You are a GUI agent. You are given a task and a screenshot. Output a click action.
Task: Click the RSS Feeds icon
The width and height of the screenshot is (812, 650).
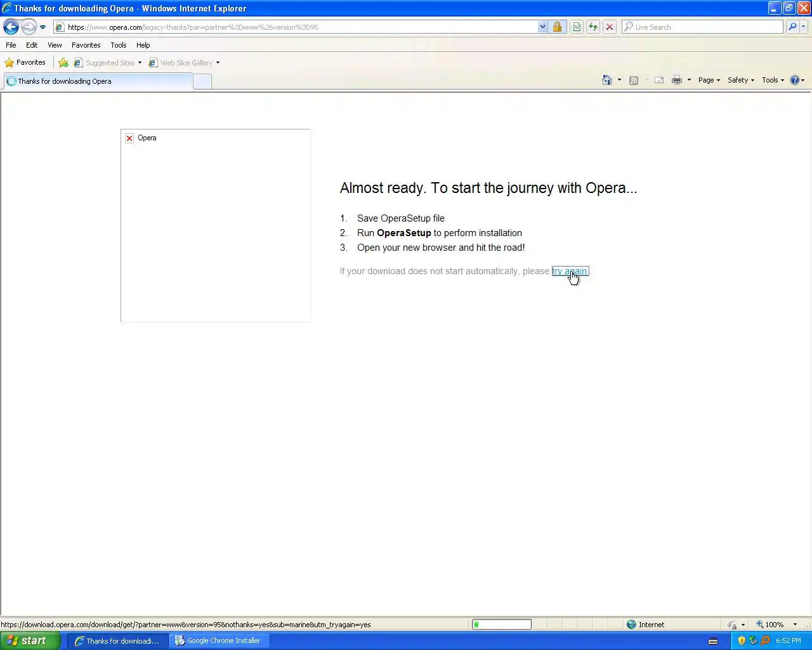coord(633,80)
